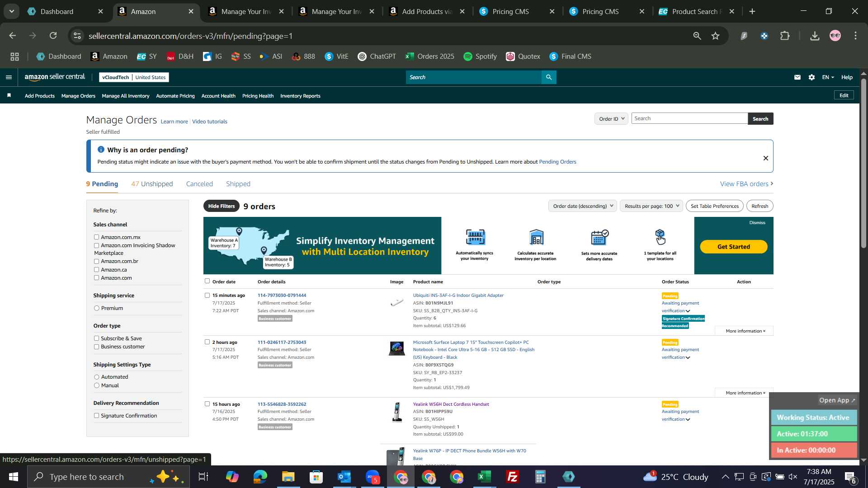The image size is (868, 488).
Task: Open the Results per page dropdown
Action: [651, 206]
